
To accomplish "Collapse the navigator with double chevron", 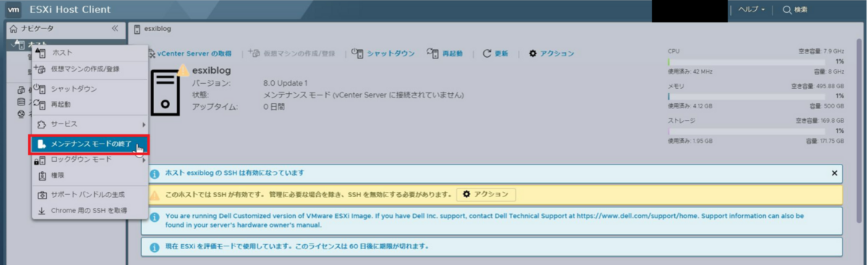I will click(115, 29).
